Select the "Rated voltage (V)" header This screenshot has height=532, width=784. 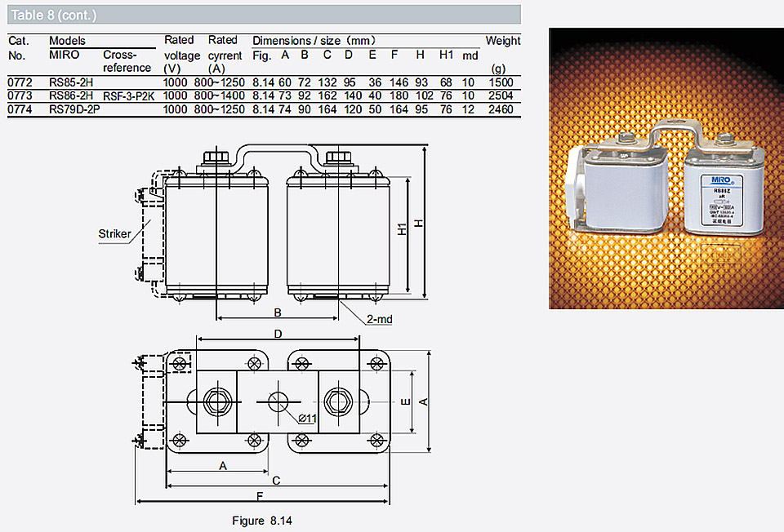182,55
